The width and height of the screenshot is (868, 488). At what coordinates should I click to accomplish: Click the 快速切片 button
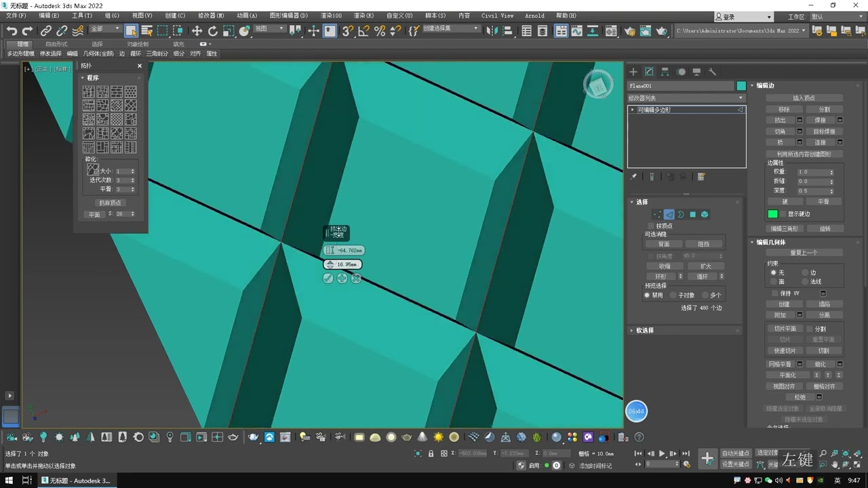click(x=785, y=351)
